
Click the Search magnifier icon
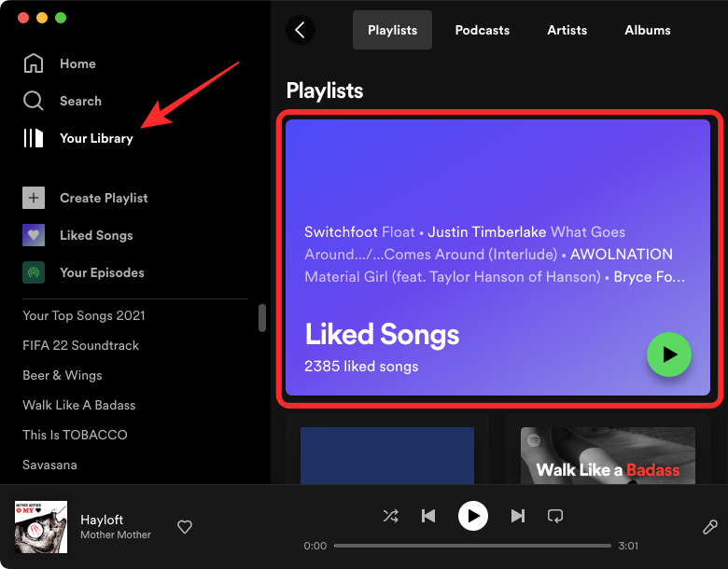click(x=34, y=101)
